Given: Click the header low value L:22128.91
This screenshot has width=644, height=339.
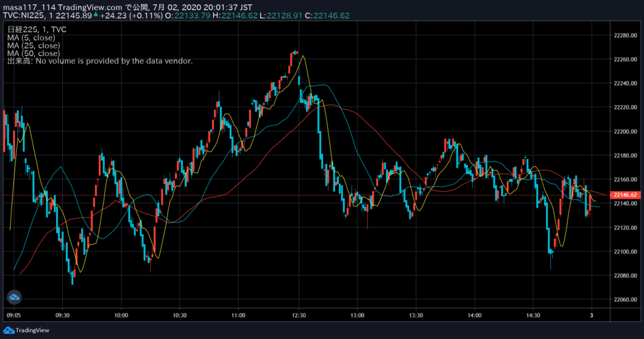Looking at the screenshot, I should click(x=281, y=16).
